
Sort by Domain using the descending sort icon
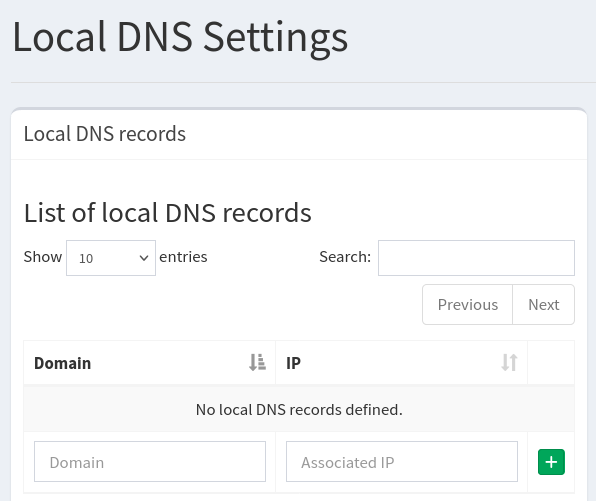click(257, 362)
